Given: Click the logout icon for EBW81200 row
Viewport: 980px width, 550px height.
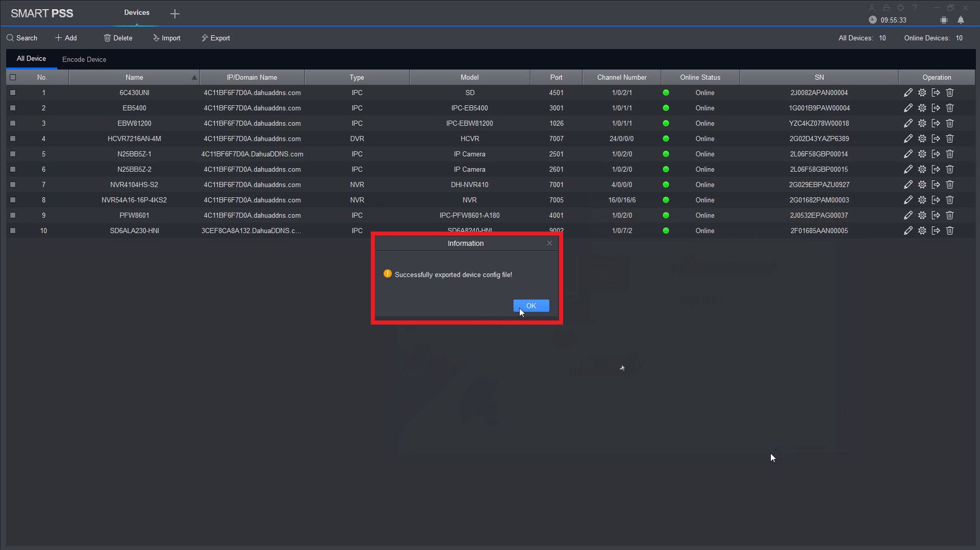Looking at the screenshot, I should coord(936,123).
